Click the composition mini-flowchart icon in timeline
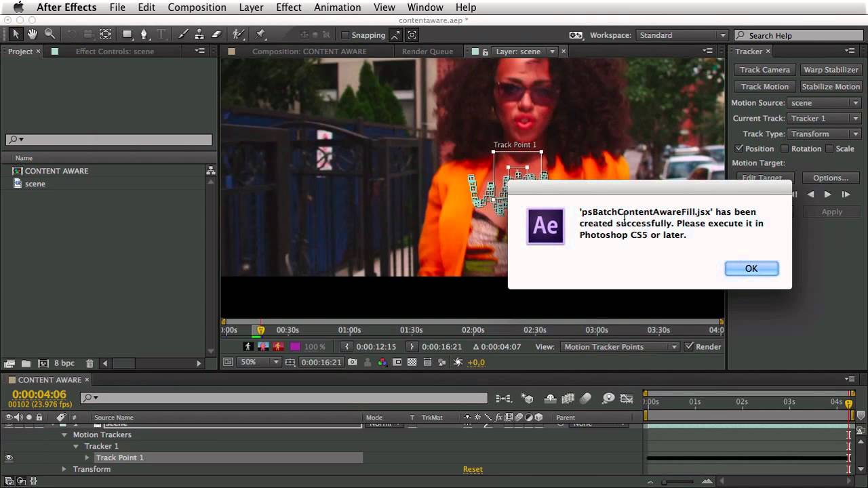 [503, 399]
